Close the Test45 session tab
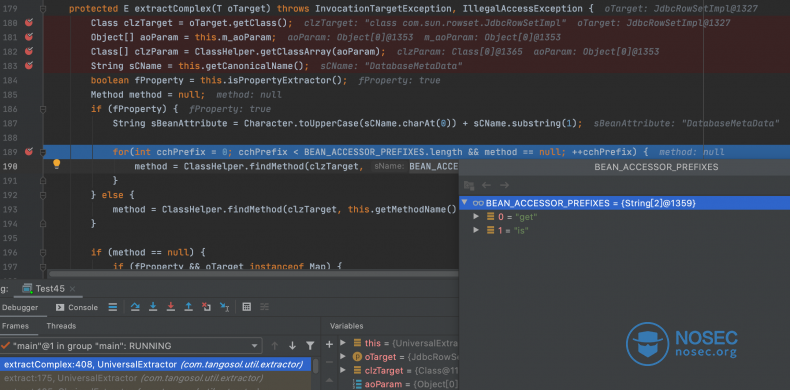The width and height of the screenshot is (790, 390). (x=73, y=289)
